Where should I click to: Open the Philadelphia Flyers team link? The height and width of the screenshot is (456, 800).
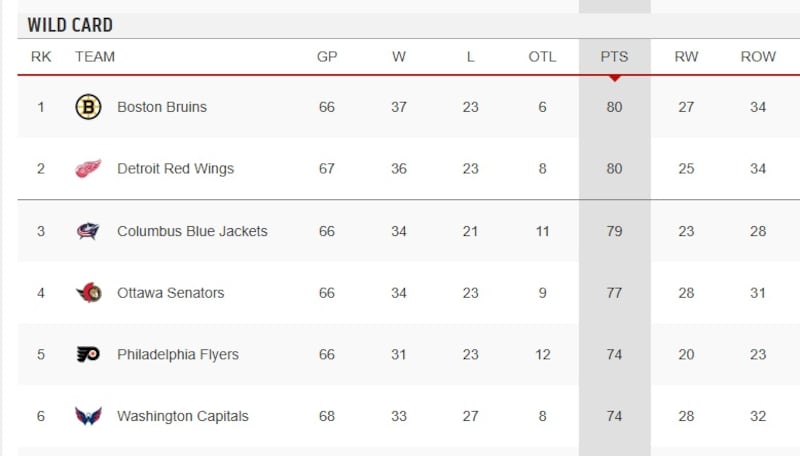coord(178,355)
